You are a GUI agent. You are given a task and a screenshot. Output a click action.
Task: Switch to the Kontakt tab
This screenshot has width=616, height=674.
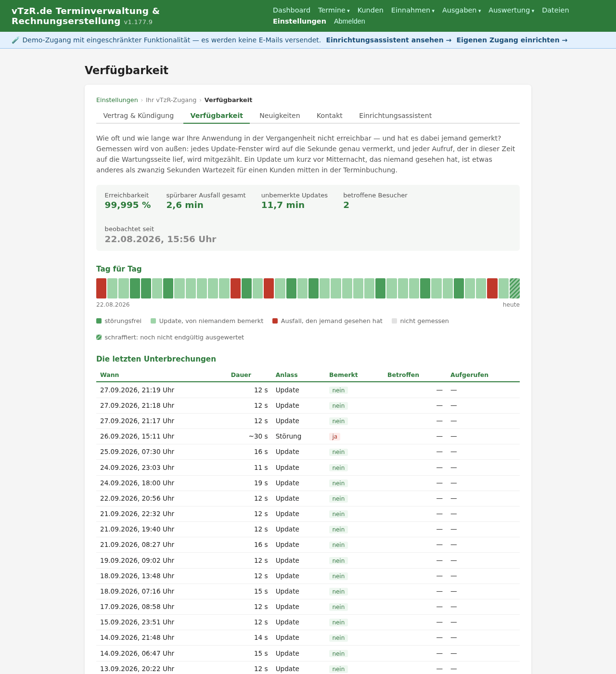[x=330, y=116]
